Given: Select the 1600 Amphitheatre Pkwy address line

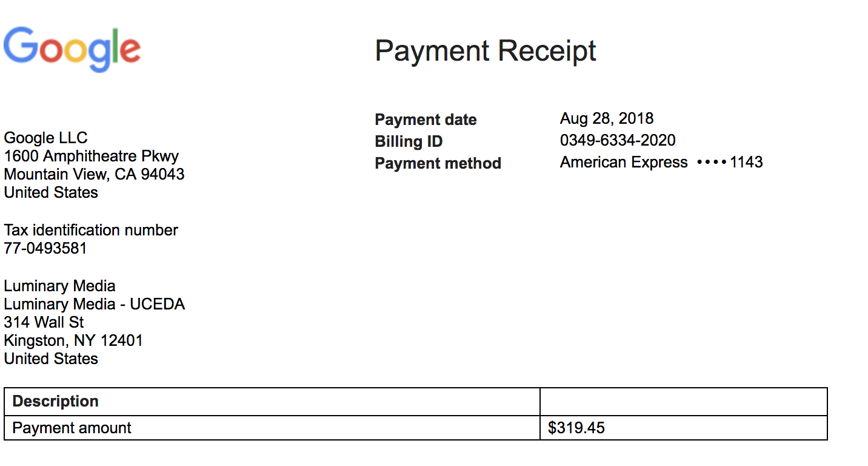Looking at the screenshot, I should (91, 156).
